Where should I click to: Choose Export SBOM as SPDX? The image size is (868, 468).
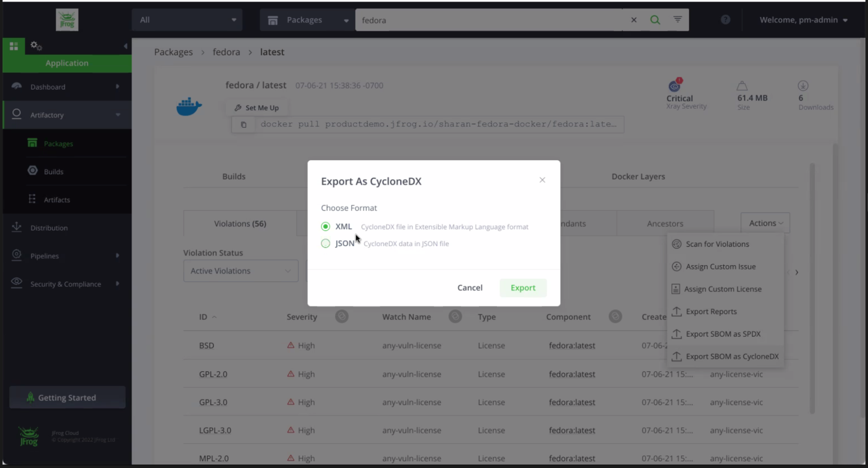point(723,334)
